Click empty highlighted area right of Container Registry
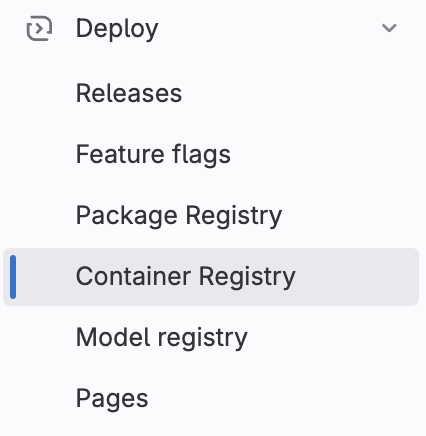426x436 pixels. 357,277
